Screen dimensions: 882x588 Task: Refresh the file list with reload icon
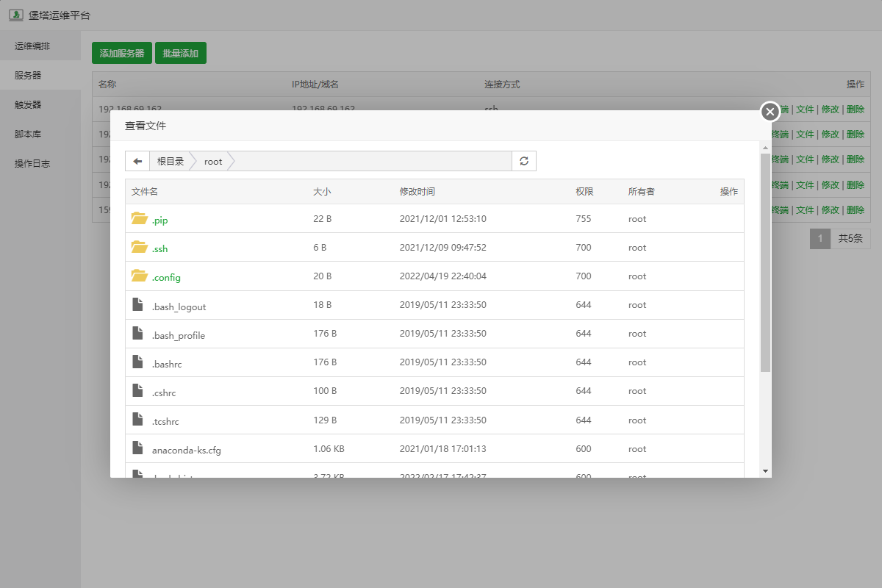coord(524,161)
